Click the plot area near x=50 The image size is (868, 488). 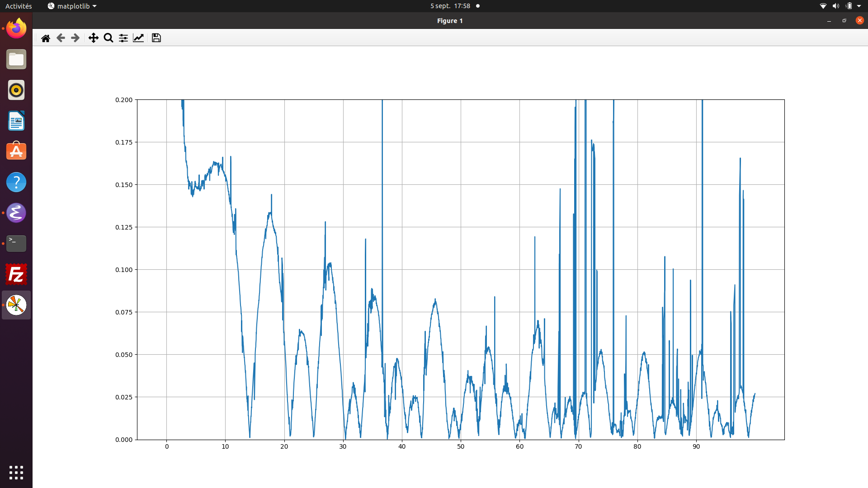tap(461, 271)
